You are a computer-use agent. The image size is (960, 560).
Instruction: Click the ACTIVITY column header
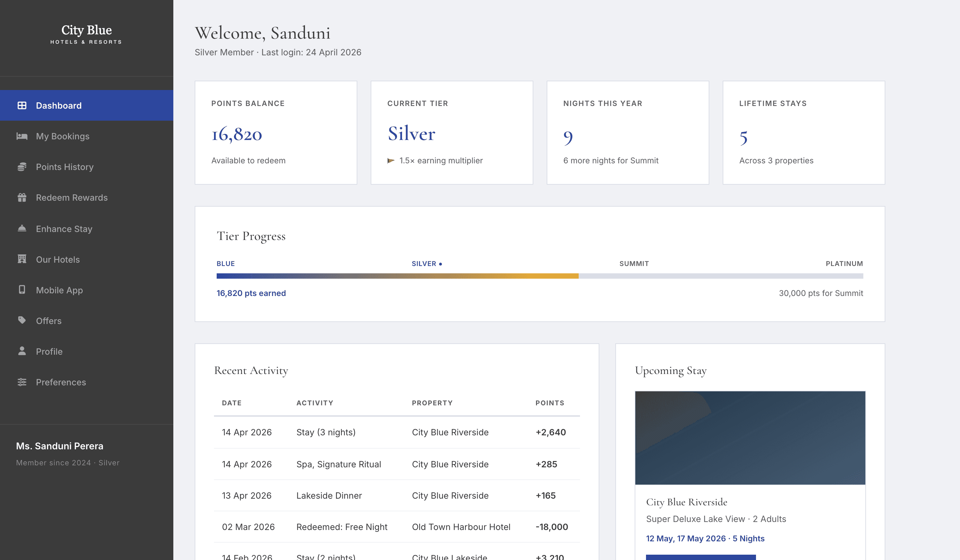point(315,403)
